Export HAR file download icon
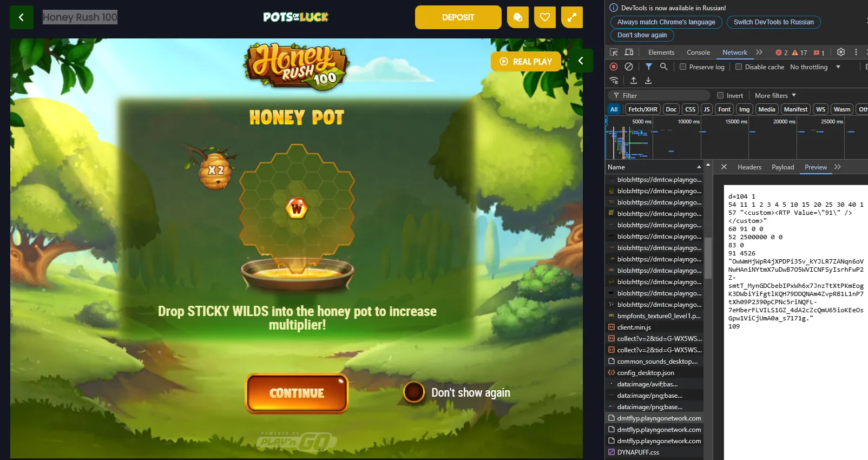Image resolution: width=868 pixels, height=460 pixels. coord(648,81)
